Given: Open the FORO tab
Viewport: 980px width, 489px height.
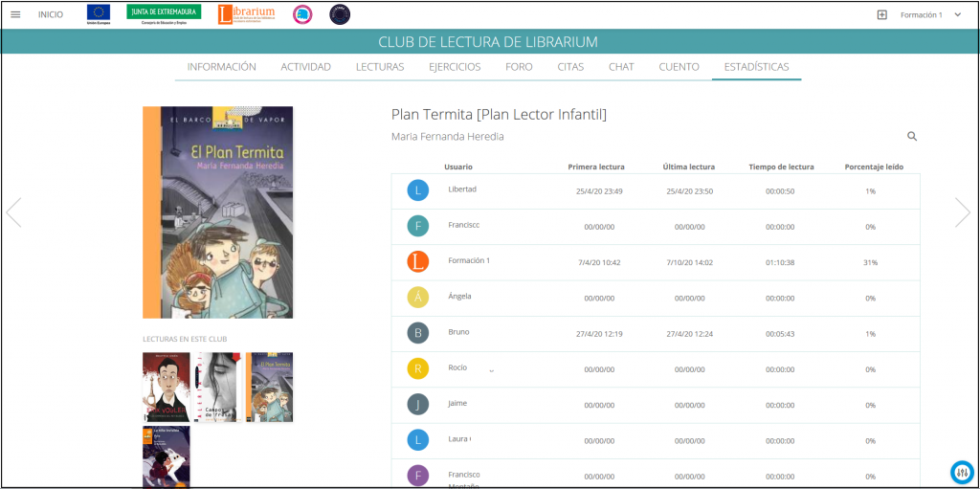Looking at the screenshot, I should 519,67.
